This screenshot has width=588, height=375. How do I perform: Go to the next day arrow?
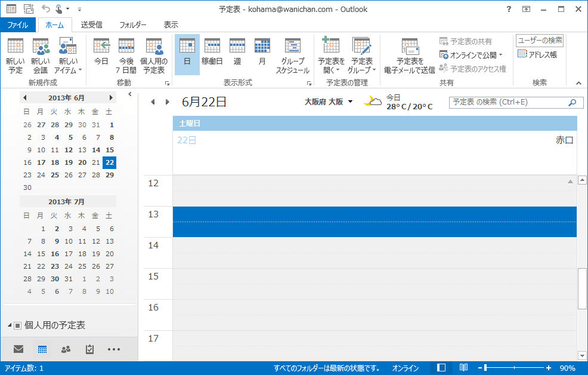pyautogui.click(x=167, y=102)
